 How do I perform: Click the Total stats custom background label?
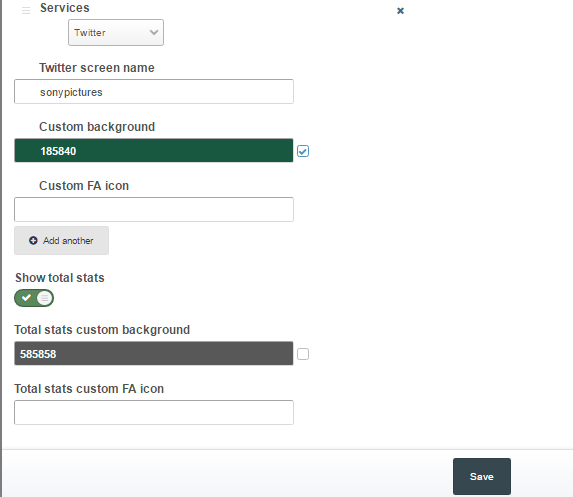point(102,330)
